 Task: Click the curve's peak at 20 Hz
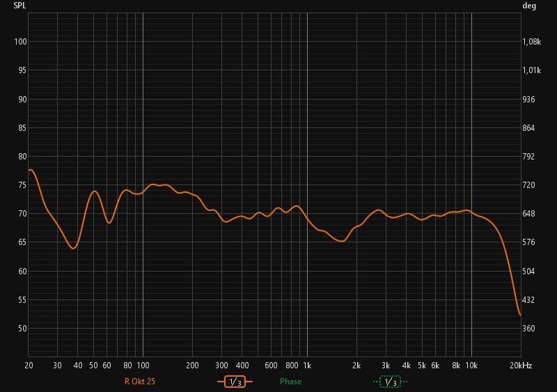click(x=31, y=170)
